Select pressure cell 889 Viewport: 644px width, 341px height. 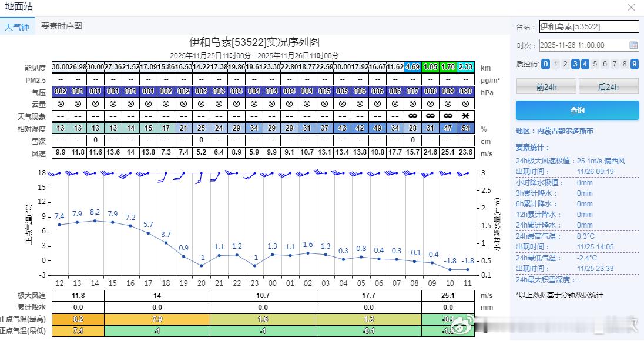[x=448, y=91]
